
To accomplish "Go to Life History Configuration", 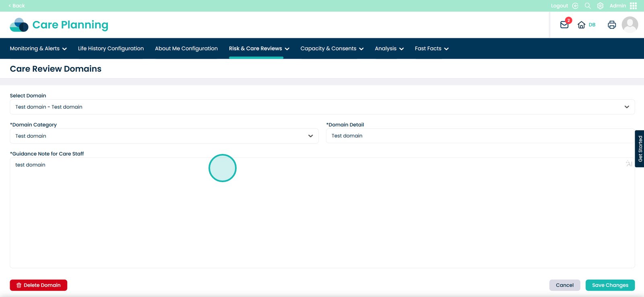I will pos(111,48).
